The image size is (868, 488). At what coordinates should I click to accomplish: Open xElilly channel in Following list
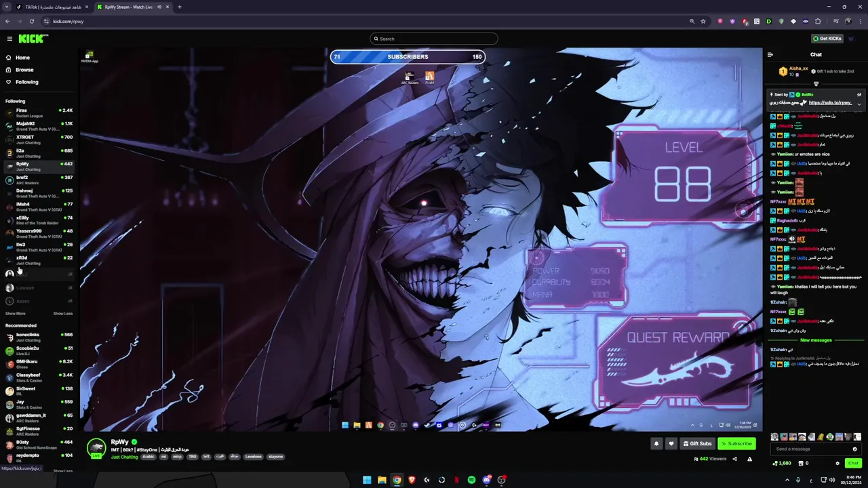39,220
